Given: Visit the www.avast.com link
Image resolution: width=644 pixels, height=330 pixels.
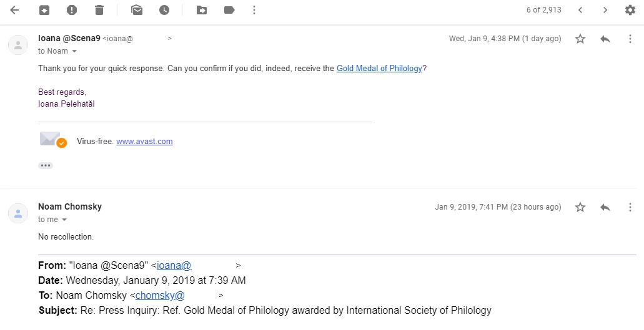Looking at the screenshot, I should 144,142.
